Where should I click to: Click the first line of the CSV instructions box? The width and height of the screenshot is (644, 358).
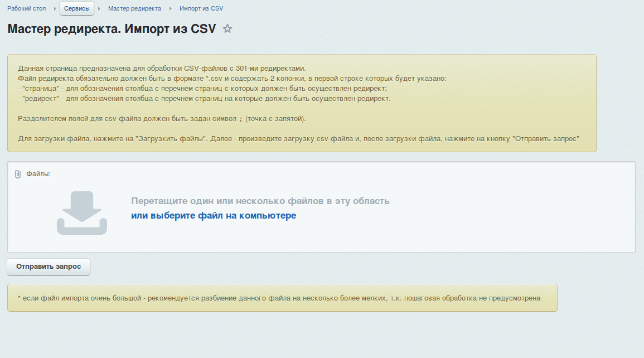(162, 68)
